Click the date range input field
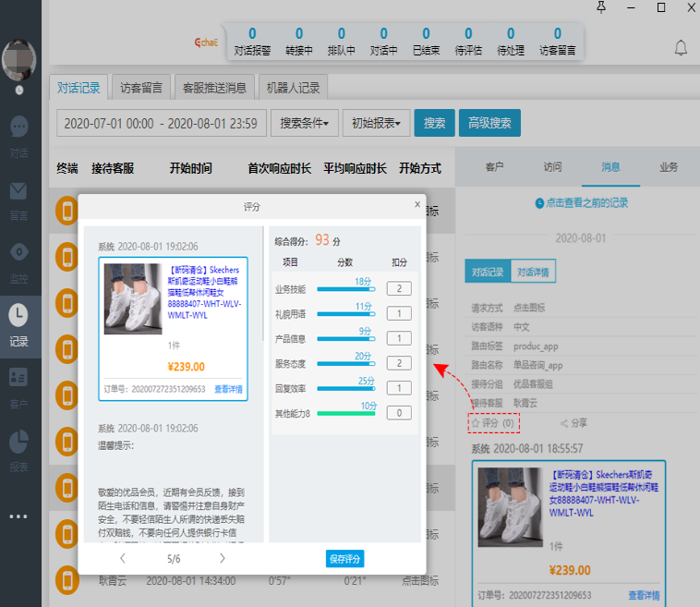 pyautogui.click(x=162, y=123)
